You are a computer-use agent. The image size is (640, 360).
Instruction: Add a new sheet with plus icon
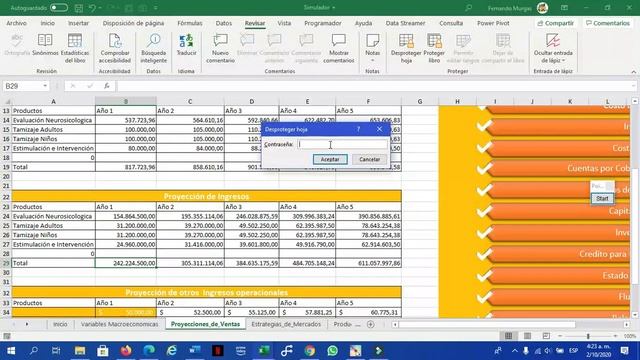pos(371,324)
